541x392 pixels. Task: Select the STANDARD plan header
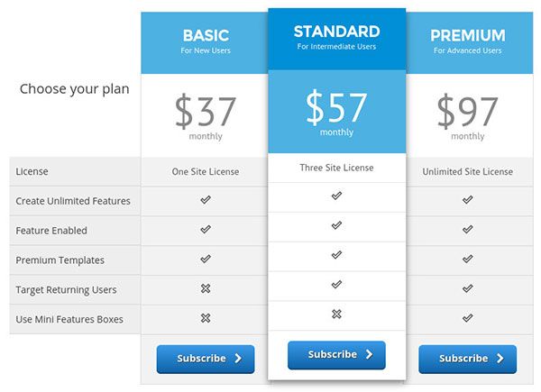336,38
